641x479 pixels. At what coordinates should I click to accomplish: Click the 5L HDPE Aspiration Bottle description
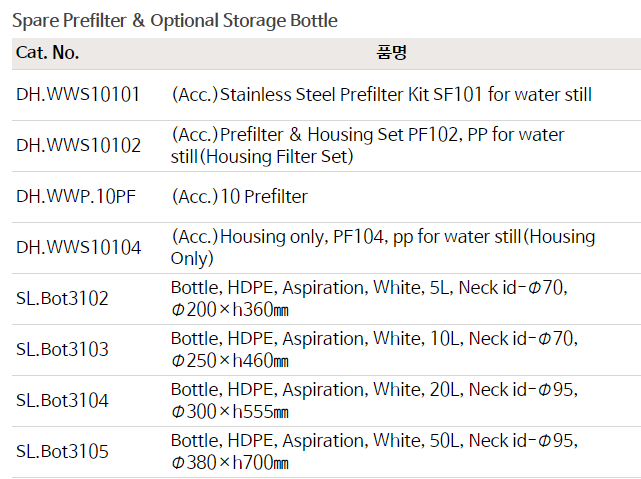point(368,288)
